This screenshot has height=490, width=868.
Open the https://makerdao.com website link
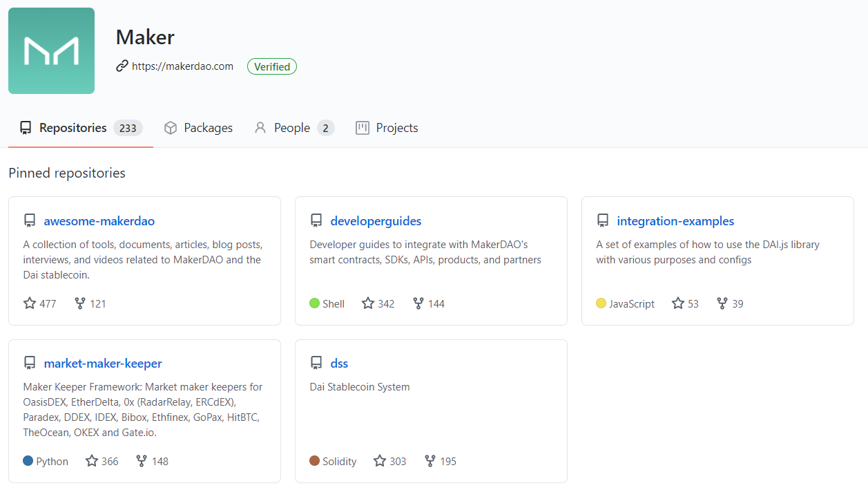pyautogui.click(x=182, y=66)
